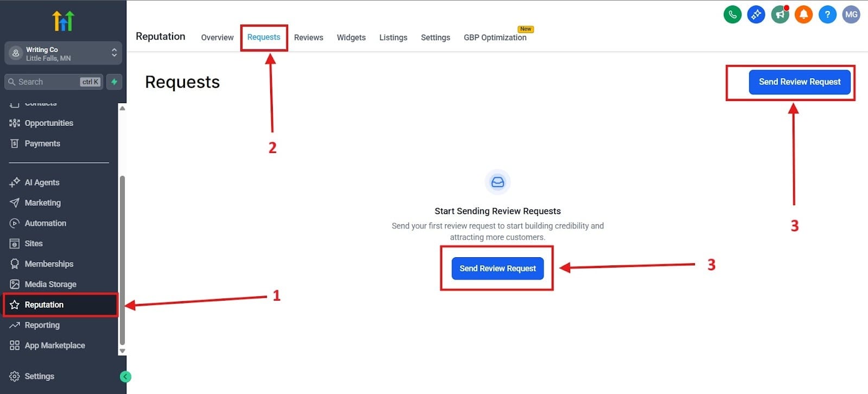
Task: Click the sidebar vertical scrollbar thumb
Action: 122,260
